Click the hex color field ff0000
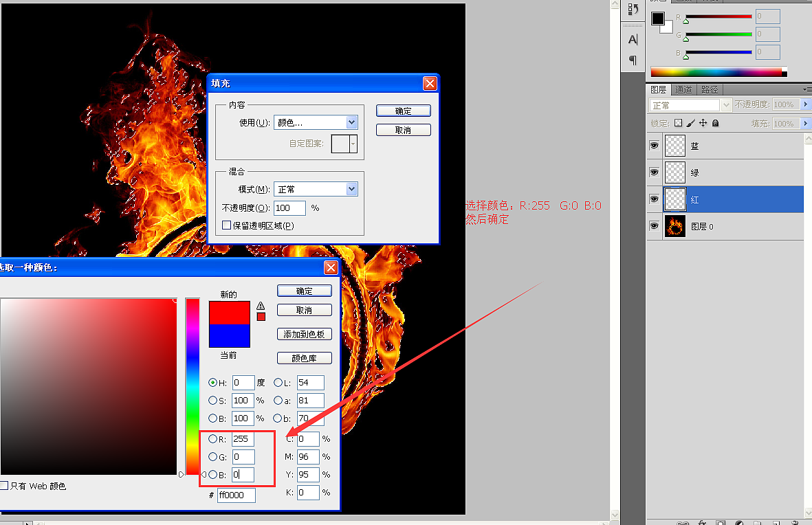Viewport: 812px width, 525px height. pos(236,495)
